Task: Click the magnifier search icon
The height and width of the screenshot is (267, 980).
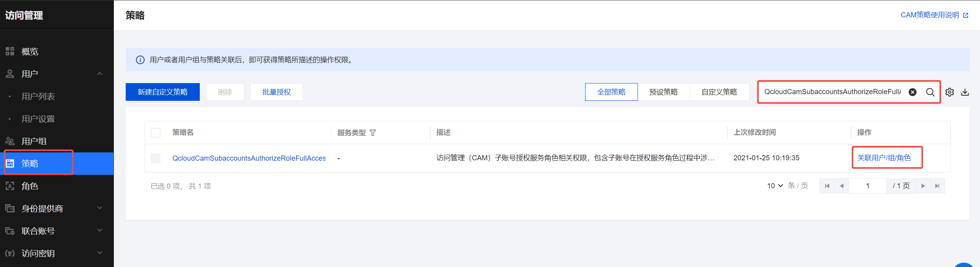Action: coord(930,92)
